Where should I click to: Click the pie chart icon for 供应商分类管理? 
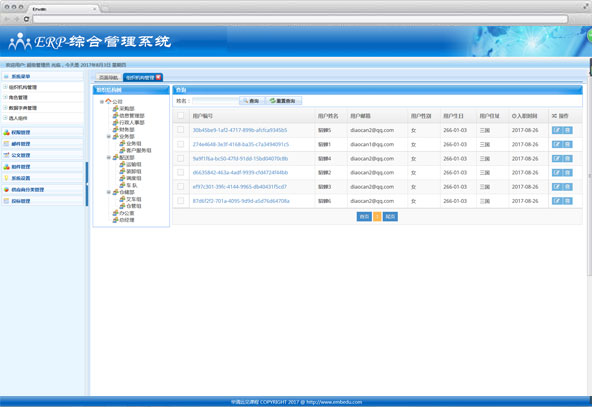click(x=6, y=190)
